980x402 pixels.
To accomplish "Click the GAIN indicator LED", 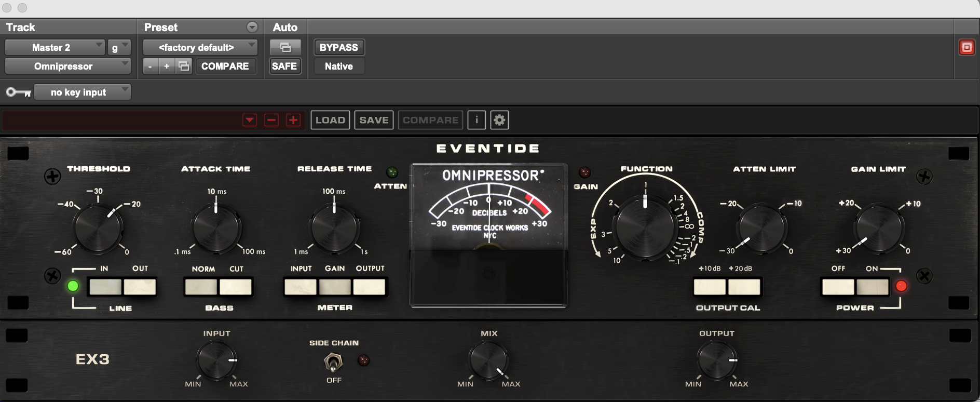I will (585, 172).
